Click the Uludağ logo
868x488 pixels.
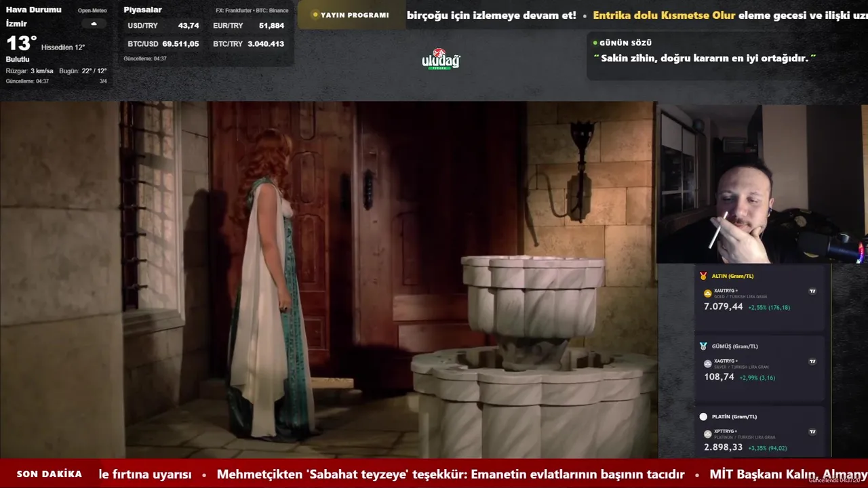[x=441, y=60]
